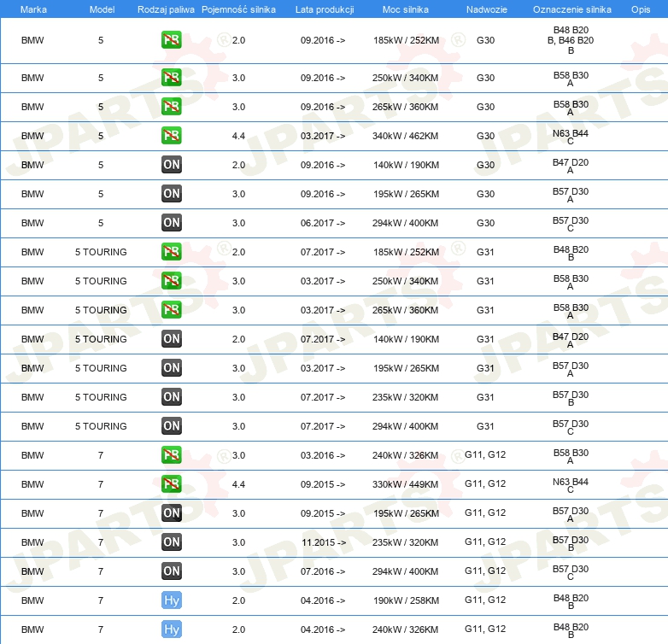Click the PB icon in the BMW 7 240kW / 326KM 3.0 row
The width and height of the screenshot is (668, 644).
click(x=171, y=454)
